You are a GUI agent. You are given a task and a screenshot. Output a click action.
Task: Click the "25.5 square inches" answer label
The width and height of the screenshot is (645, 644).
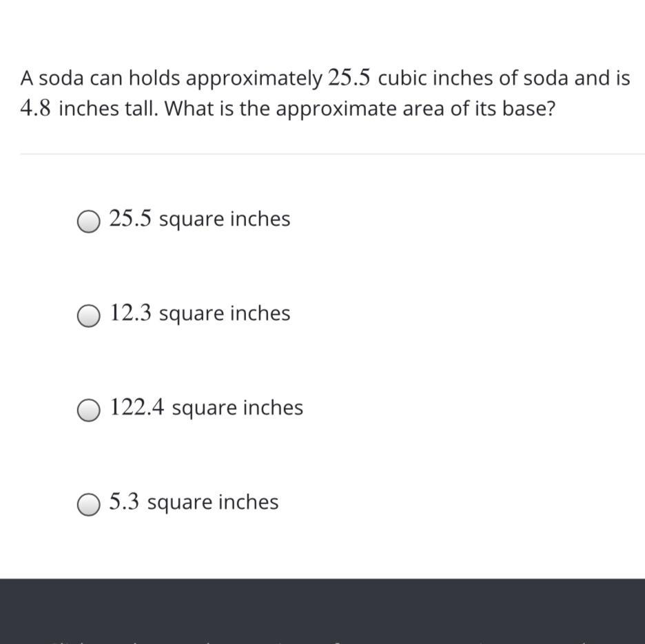coord(200,219)
